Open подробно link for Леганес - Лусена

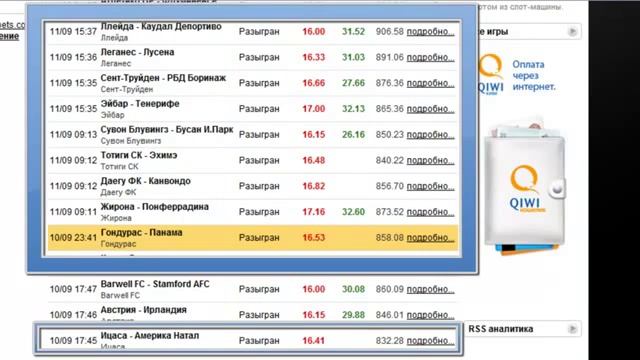pyautogui.click(x=430, y=57)
